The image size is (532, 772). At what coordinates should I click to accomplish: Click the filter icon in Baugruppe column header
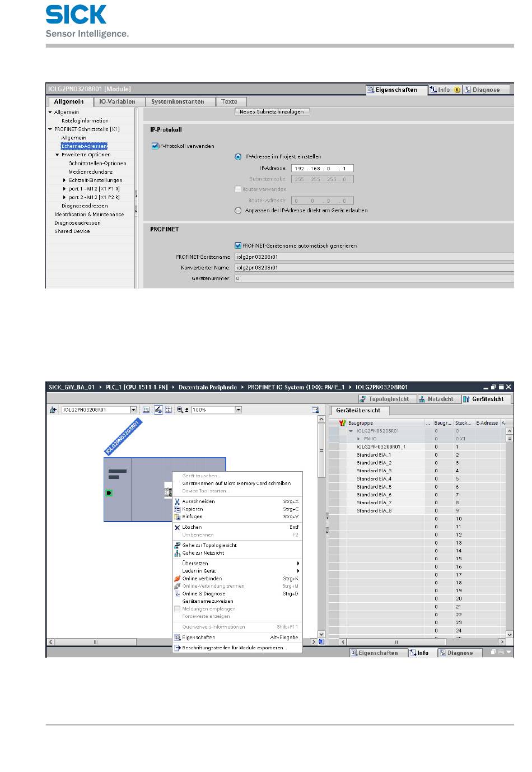pos(343,423)
